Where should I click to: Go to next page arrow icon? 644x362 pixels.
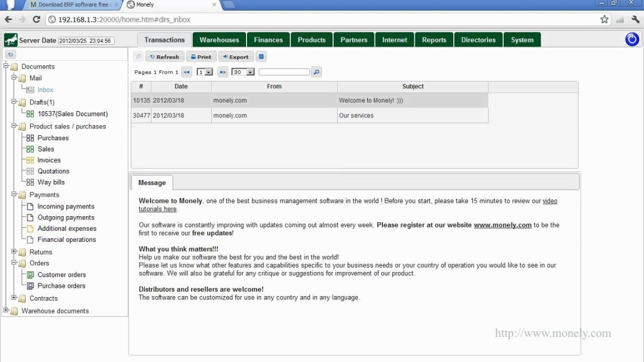[x=222, y=72]
